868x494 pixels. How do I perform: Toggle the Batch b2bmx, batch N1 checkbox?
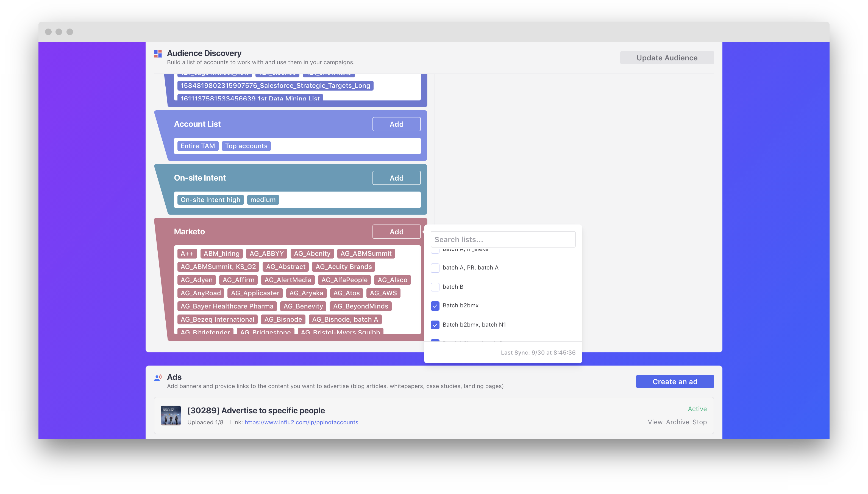(435, 325)
